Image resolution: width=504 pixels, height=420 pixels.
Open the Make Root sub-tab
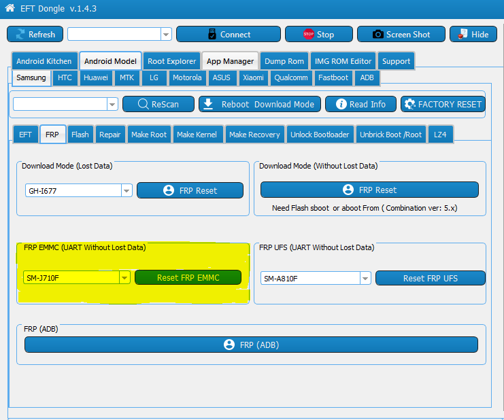[149, 135]
